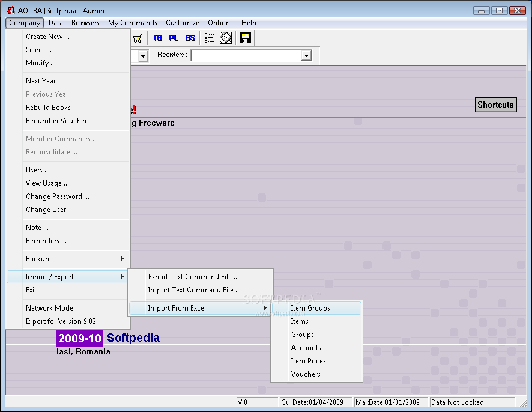
Task: Import Item Prices from Excel
Action: coord(316,361)
